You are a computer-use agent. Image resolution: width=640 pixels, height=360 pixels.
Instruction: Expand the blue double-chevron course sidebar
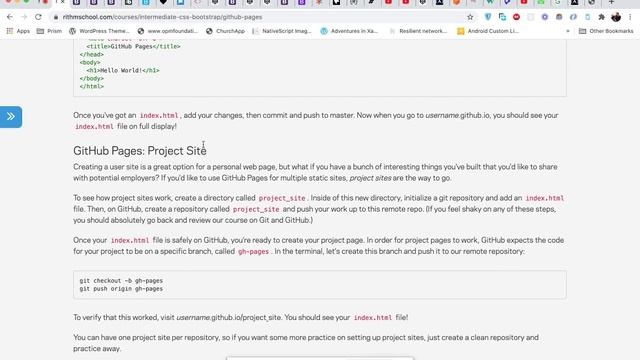tap(11, 117)
